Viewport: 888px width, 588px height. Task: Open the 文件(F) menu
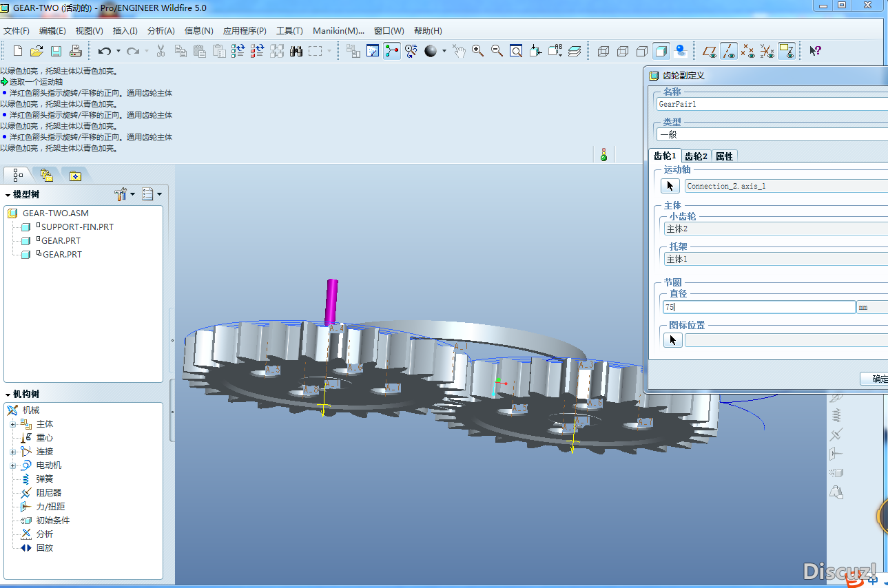point(17,31)
